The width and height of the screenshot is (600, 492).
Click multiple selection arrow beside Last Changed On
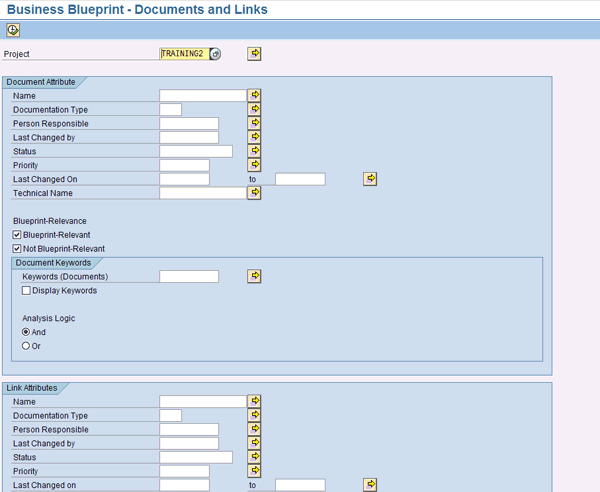pos(370,179)
